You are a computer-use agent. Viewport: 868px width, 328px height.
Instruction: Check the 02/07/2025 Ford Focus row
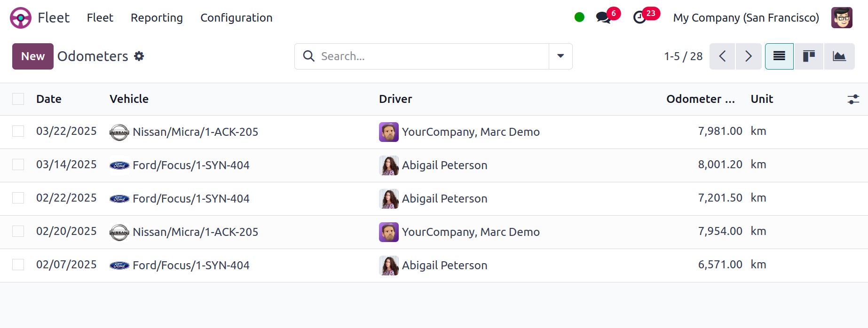pyautogui.click(x=18, y=265)
